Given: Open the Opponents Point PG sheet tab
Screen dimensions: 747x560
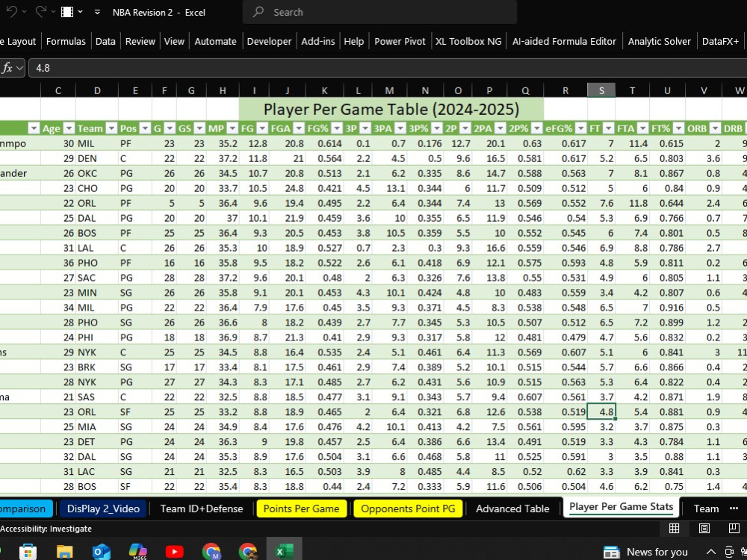Looking at the screenshot, I should point(408,508).
